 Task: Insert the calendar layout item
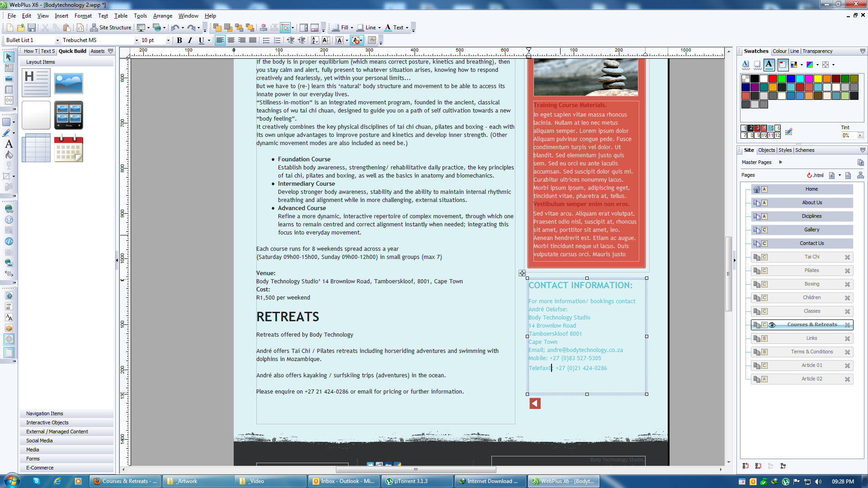pos(68,148)
